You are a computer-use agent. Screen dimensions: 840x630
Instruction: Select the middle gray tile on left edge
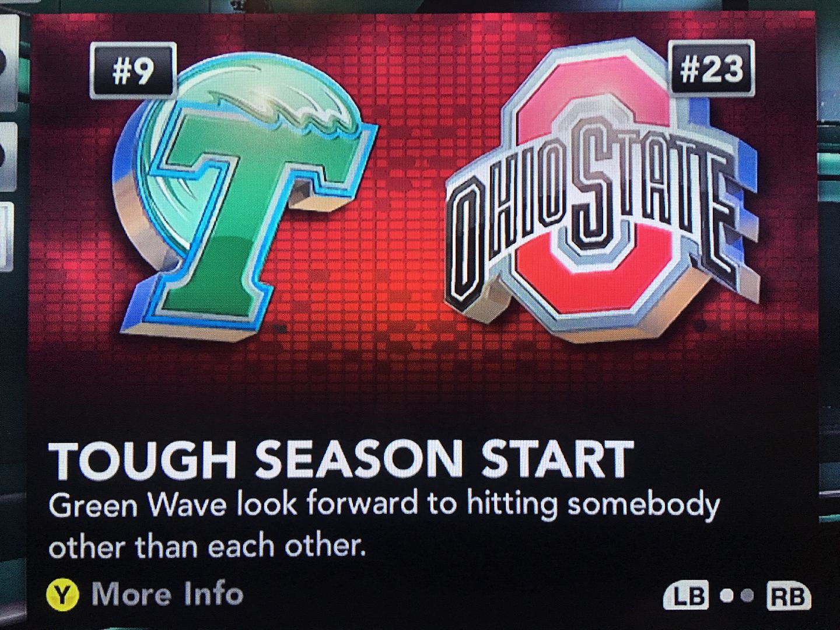(x=8, y=156)
